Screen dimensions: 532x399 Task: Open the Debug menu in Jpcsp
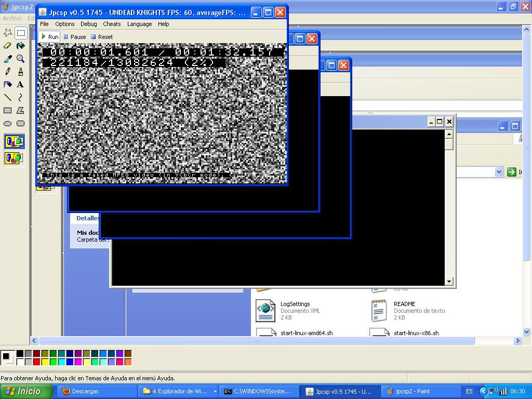88,24
